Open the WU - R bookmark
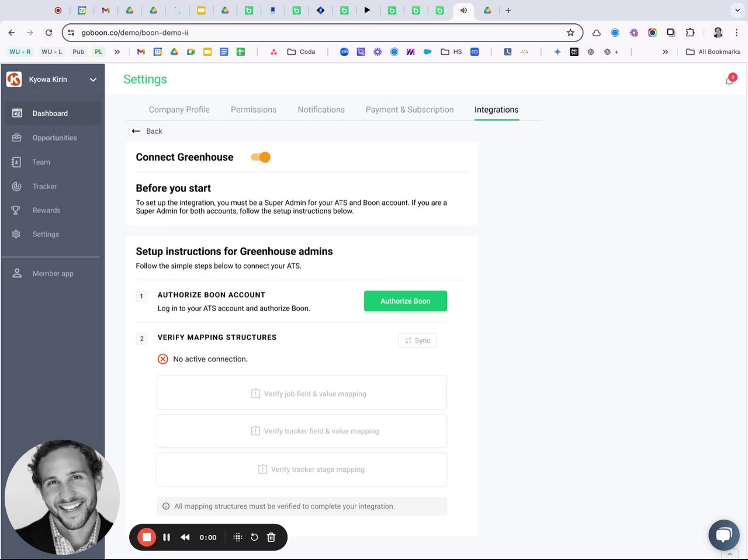 tap(20, 51)
